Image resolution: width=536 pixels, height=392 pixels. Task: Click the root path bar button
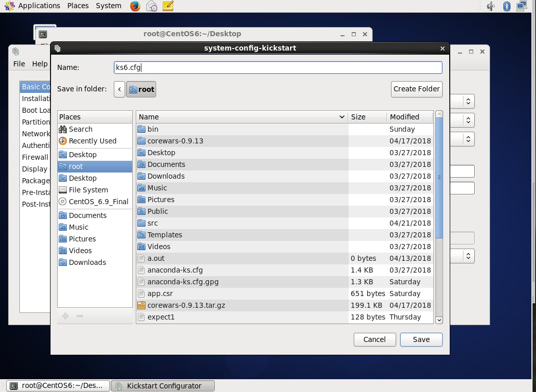[x=141, y=89]
